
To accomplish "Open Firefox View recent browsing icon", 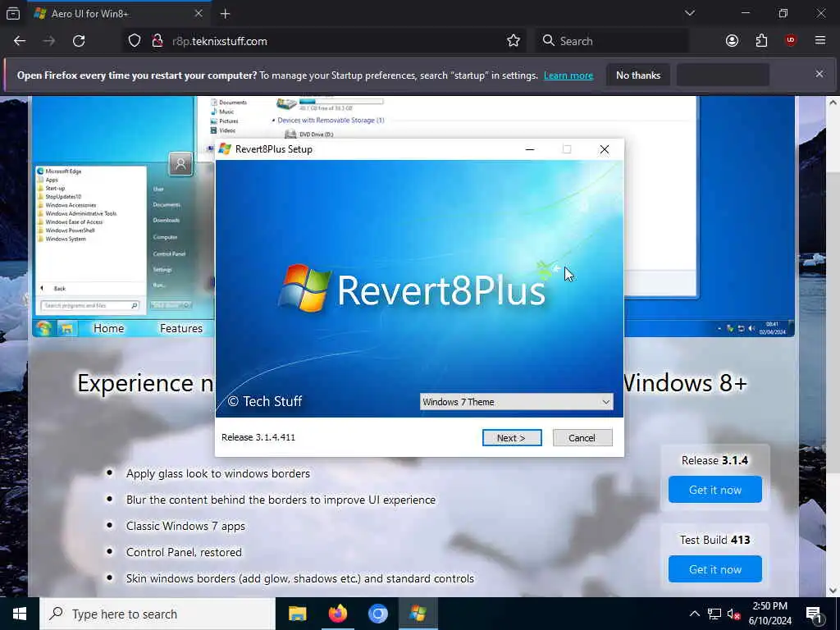I will [x=13, y=13].
